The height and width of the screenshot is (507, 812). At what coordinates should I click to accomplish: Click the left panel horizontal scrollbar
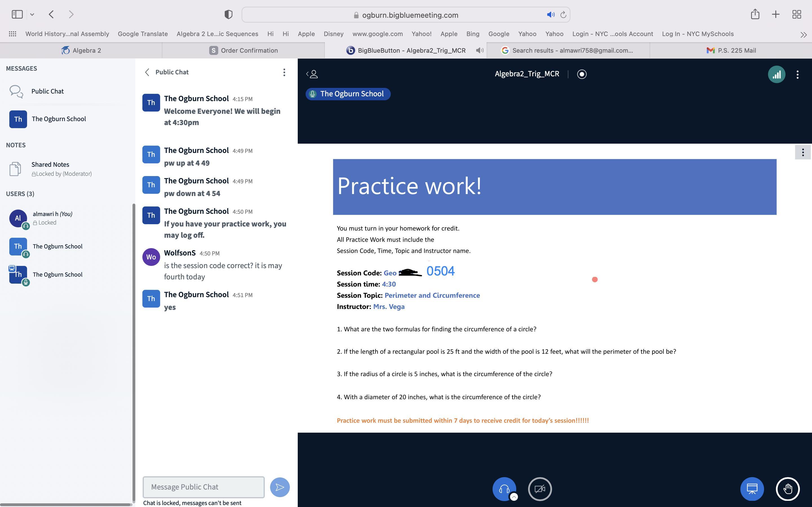tap(65, 504)
